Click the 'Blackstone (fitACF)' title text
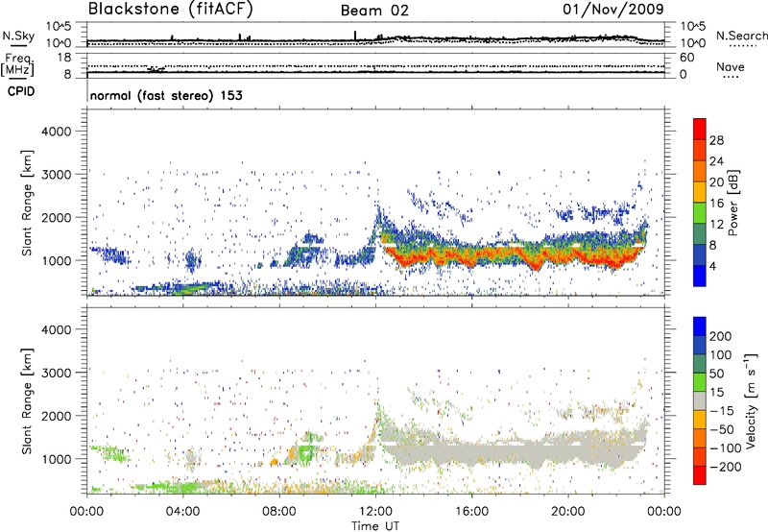 tap(170, 10)
